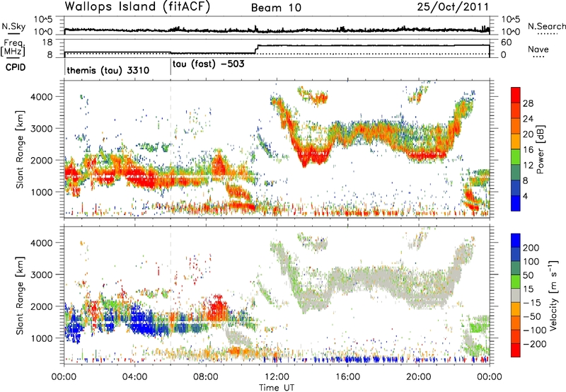The image size is (566, 392).
Task: Click the 'Nave' legend label
Action: pyautogui.click(x=538, y=49)
